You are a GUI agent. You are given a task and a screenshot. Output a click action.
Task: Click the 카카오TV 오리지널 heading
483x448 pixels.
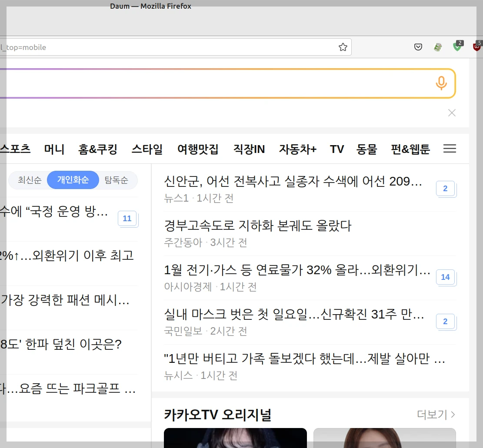coord(217,415)
